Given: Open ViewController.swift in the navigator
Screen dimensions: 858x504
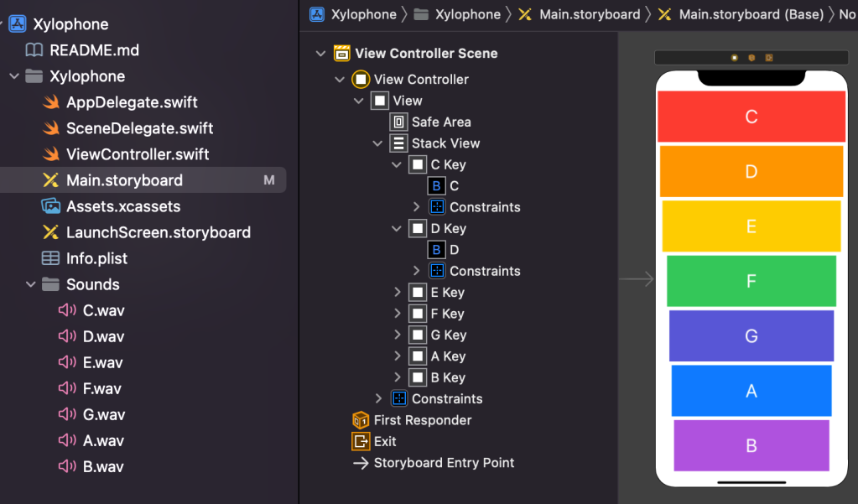Looking at the screenshot, I should tap(138, 154).
